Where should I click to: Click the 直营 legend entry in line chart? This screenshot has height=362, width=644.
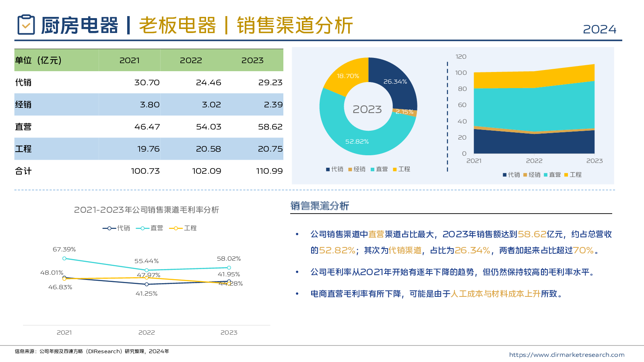tap(150, 228)
